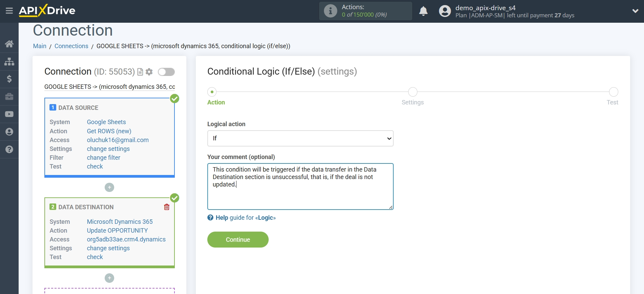644x294 pixels.
Task: Click the Actions counter panel
Action: click(366, 11)
